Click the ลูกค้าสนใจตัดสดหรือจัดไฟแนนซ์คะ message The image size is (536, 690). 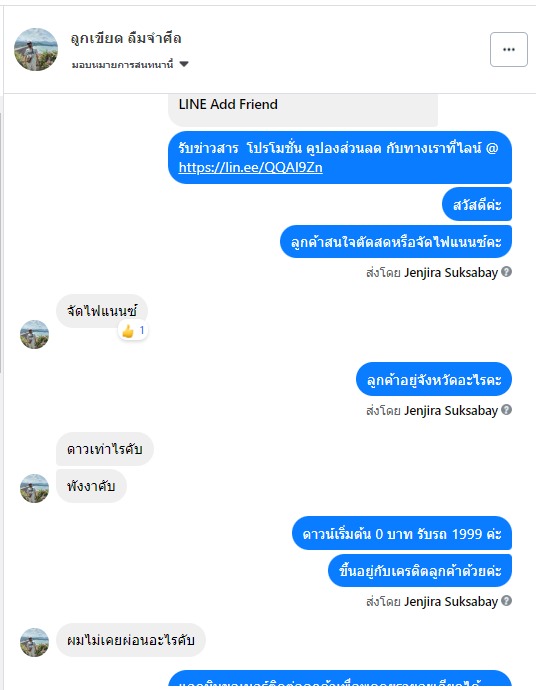point(396,242)
